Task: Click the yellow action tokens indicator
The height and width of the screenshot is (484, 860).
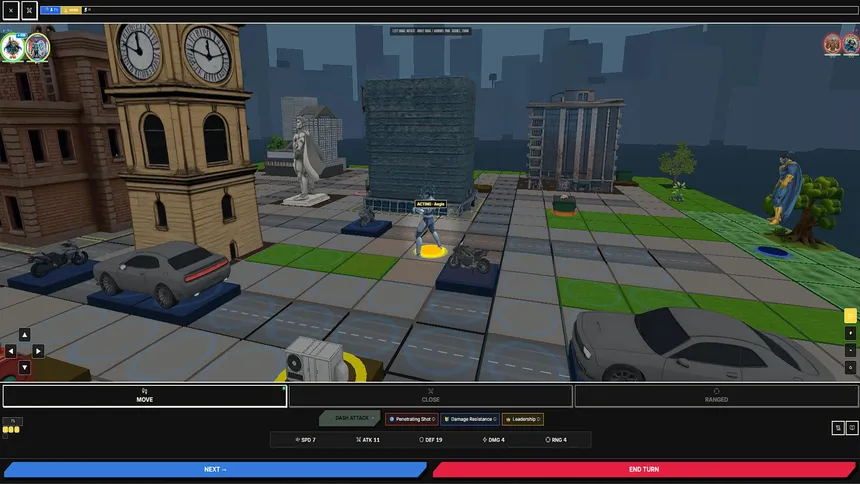Action: point(11,430)
